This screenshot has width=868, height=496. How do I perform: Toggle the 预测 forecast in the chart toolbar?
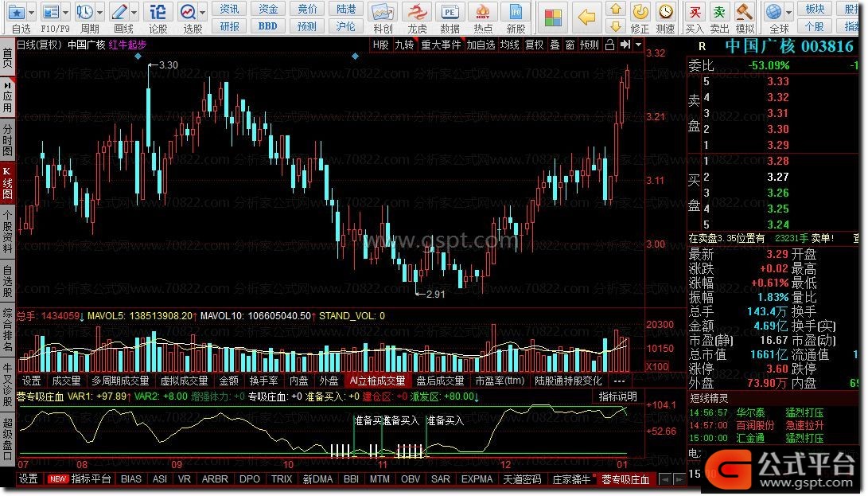click(x=590, y=45)
